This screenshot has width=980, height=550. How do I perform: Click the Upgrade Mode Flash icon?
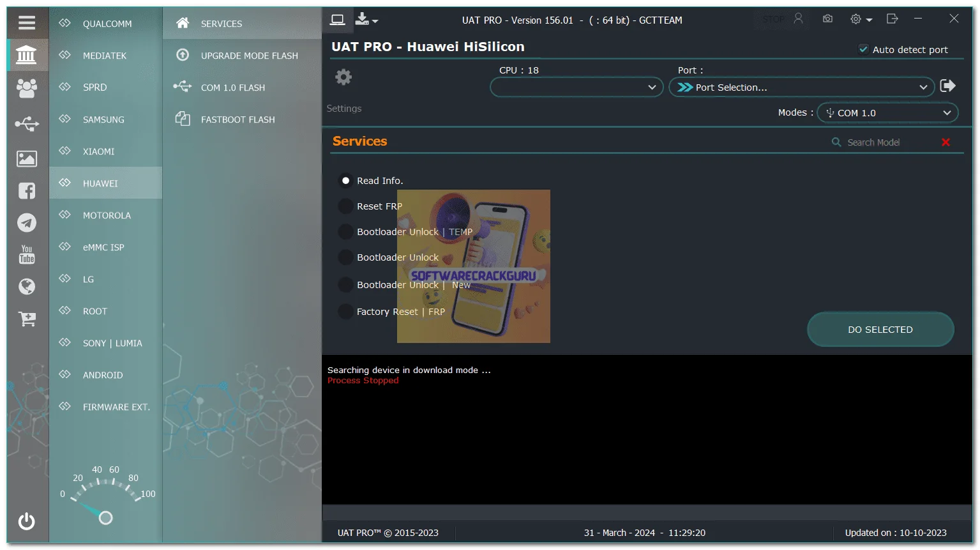click(183, 55)
